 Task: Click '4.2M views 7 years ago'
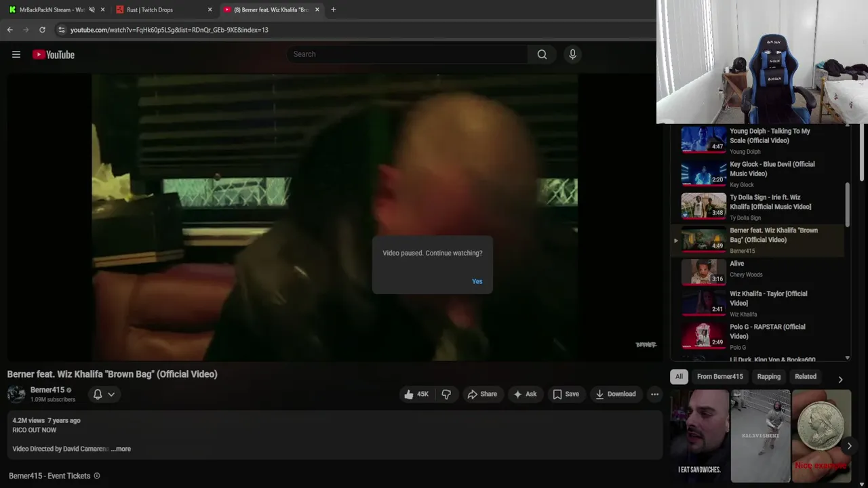point(46,420)
